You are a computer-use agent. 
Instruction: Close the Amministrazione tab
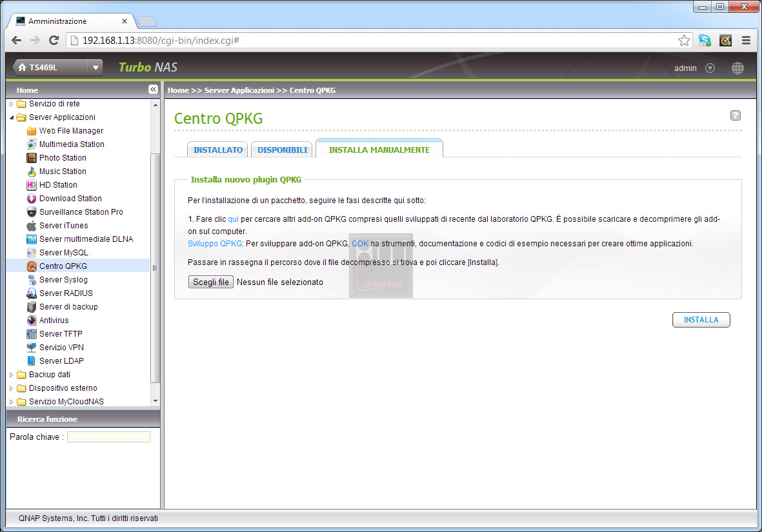coord(125,21)
